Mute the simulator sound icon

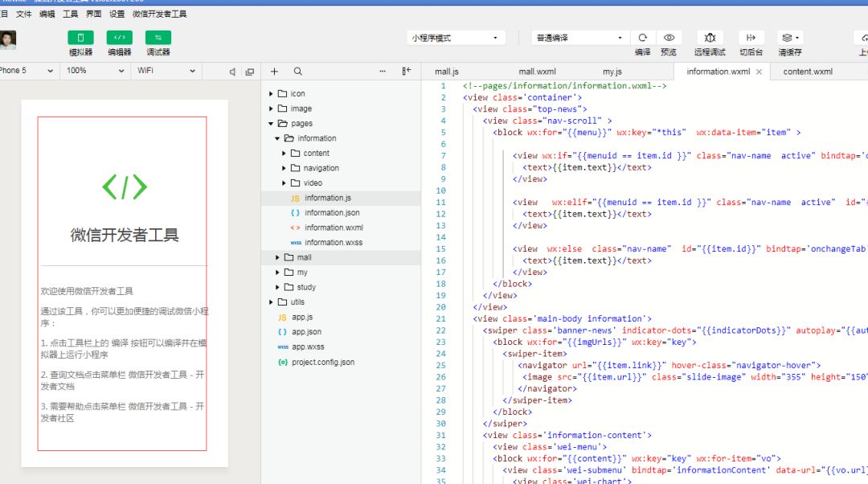coord(232,72)
